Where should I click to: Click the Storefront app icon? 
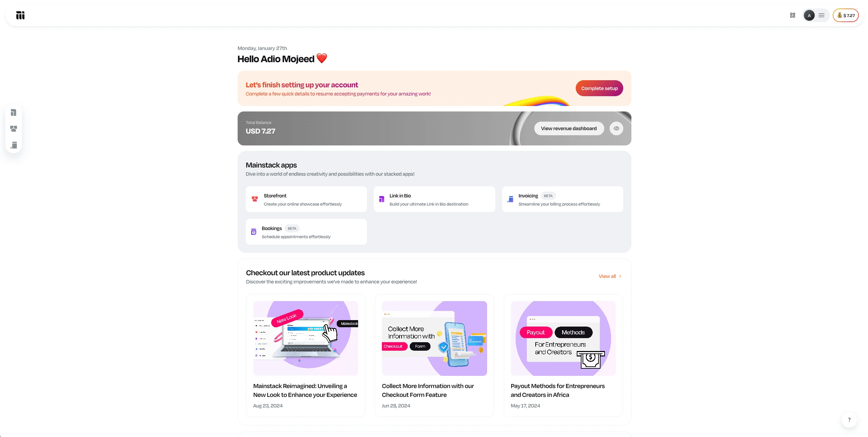point(255,199)
